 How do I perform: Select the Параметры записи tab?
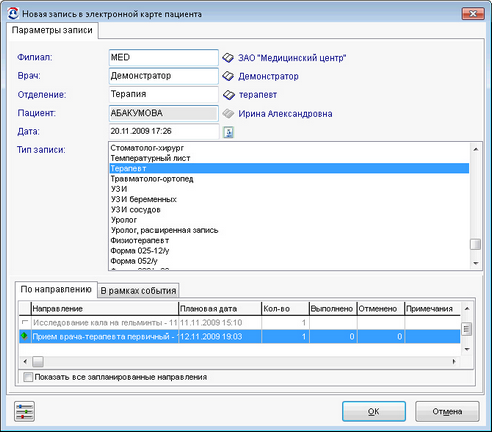(x=52, y=30)
